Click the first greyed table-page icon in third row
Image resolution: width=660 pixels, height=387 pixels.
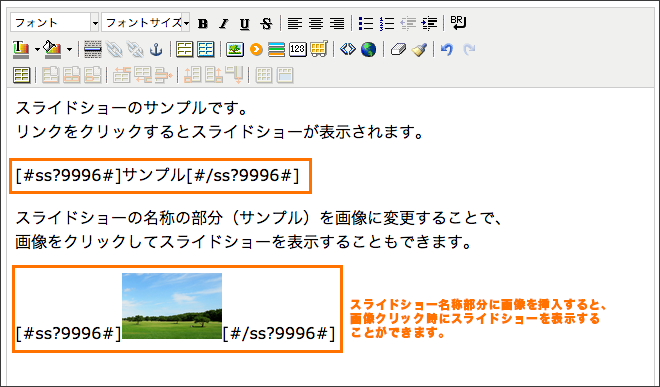(x=51, y=76)
